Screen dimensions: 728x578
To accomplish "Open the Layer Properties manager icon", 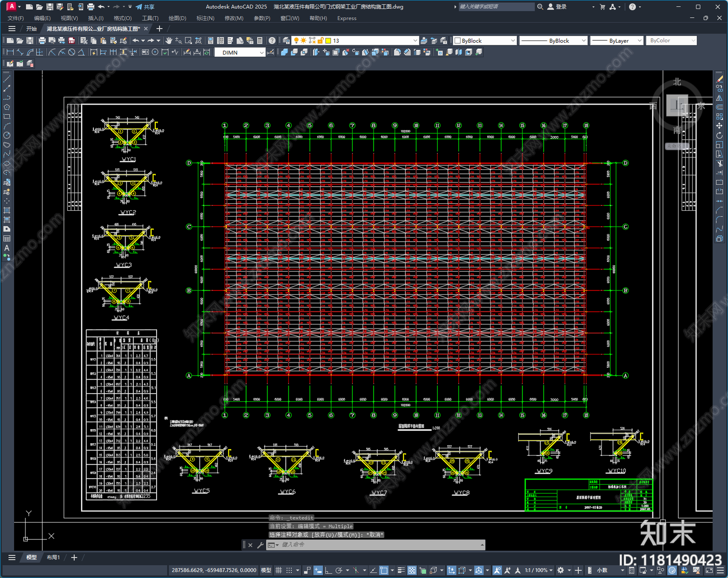I will (286, 41).
